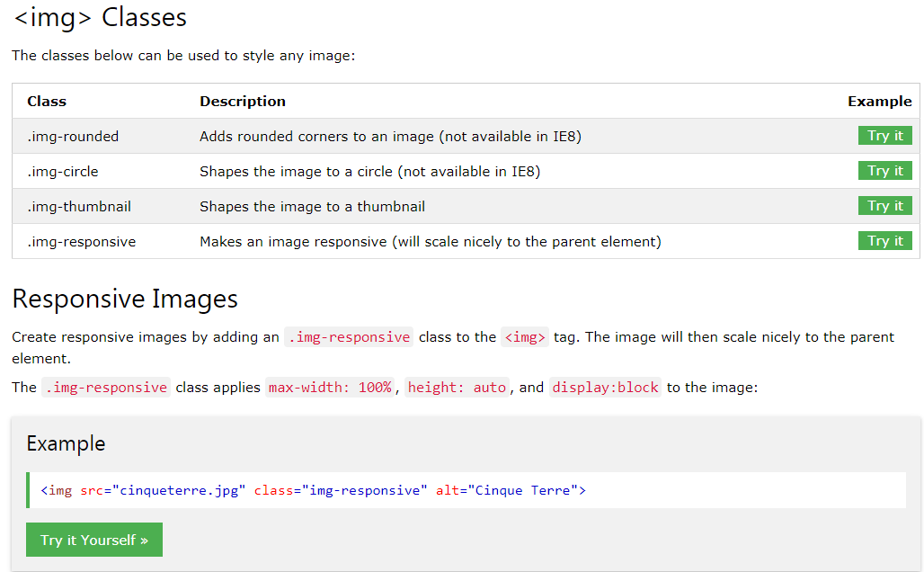Select the .img-thumbnail class name in the table
The image size is (924, 572).
click(x=77, y=205)
